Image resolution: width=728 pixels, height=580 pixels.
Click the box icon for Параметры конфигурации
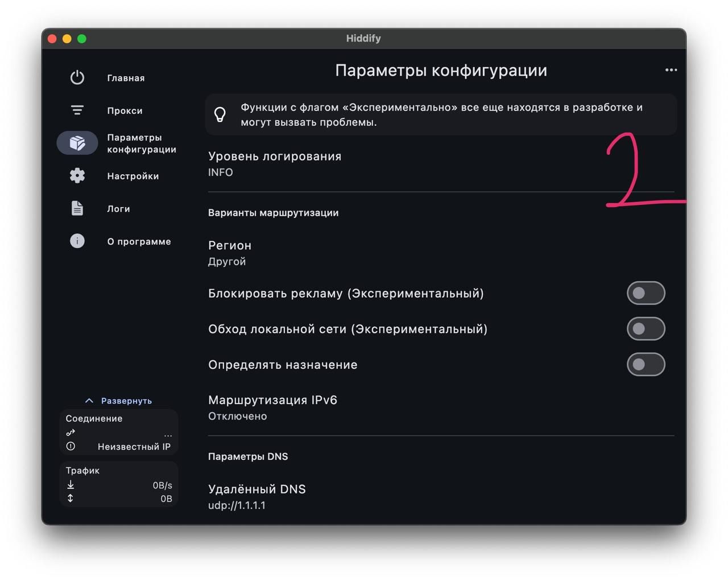pyautogui.click(x=77, y=143)
